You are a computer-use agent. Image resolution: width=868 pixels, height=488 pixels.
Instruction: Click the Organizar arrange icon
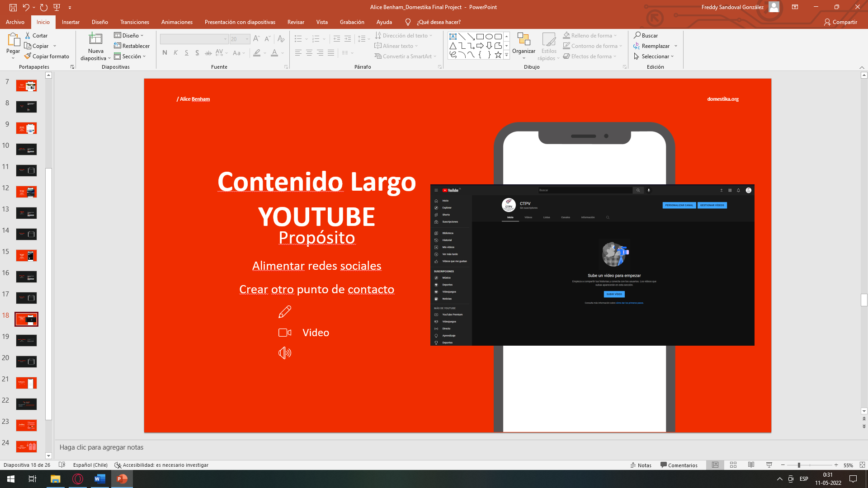pyautogui.click(x=524, y=39)
